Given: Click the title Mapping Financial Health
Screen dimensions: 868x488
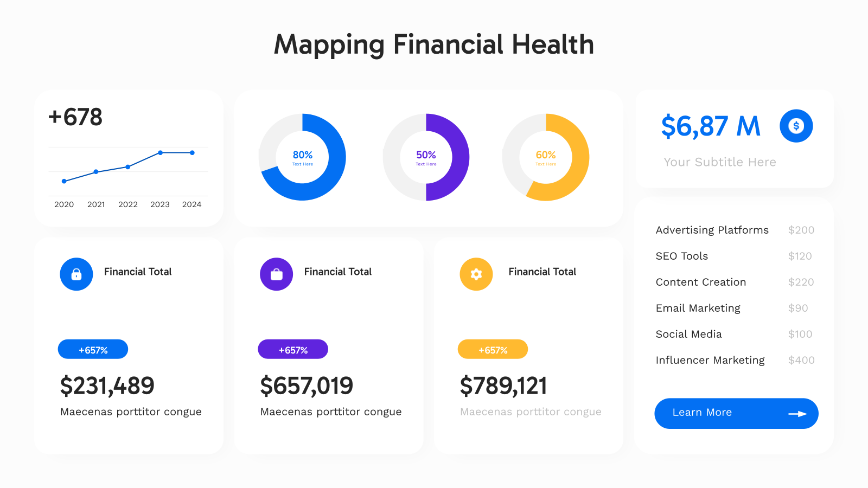Looking at the screenshot, I should pyautogui.click(x=434, y=45).
